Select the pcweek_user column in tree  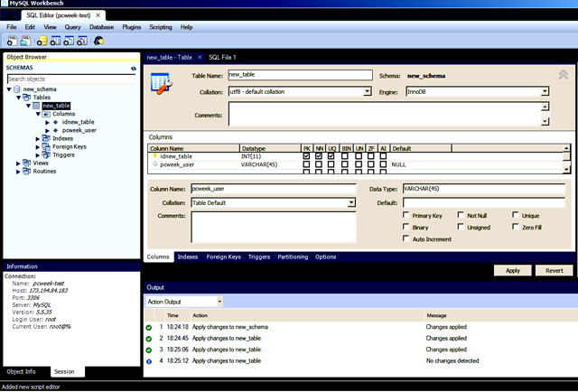coord(79,130)
